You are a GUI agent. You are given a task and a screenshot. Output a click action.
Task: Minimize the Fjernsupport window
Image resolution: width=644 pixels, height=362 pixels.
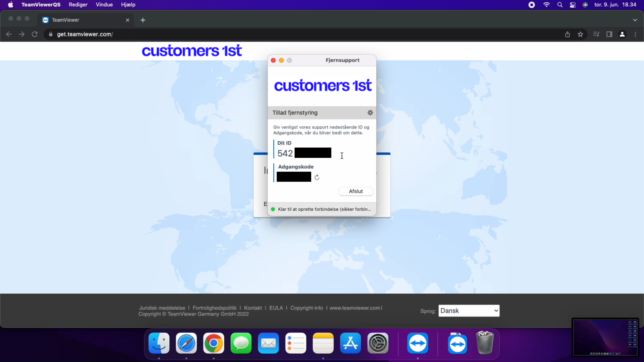[281, 60]
